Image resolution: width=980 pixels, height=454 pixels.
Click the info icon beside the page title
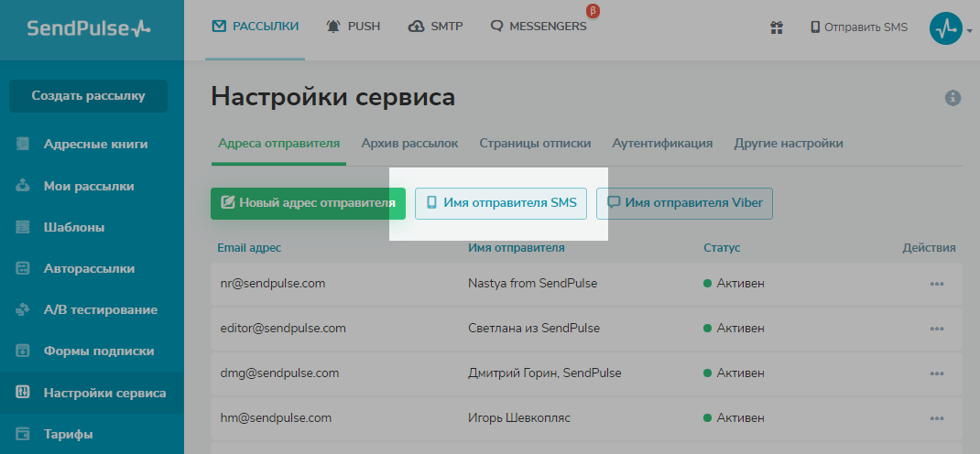click(953, 98)
